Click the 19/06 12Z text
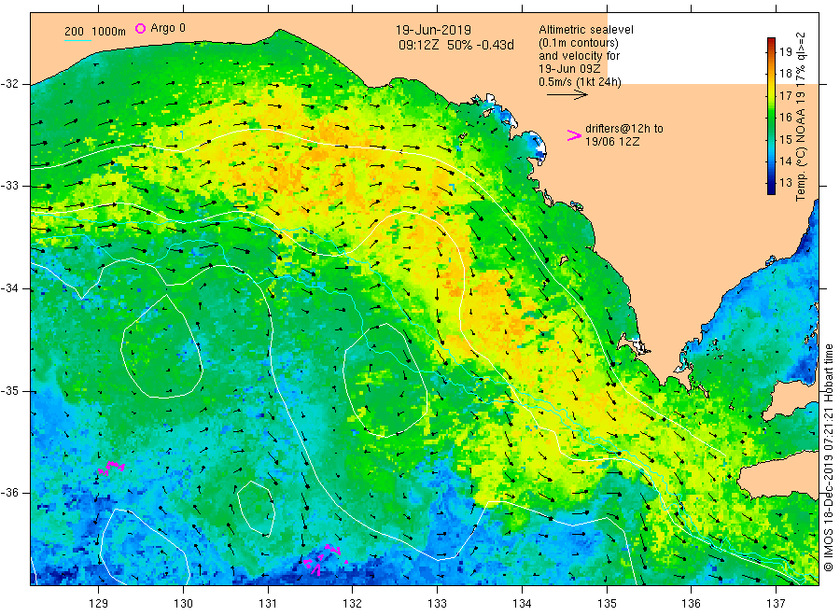This screenshot has width=840, height=616. (612, 142)
